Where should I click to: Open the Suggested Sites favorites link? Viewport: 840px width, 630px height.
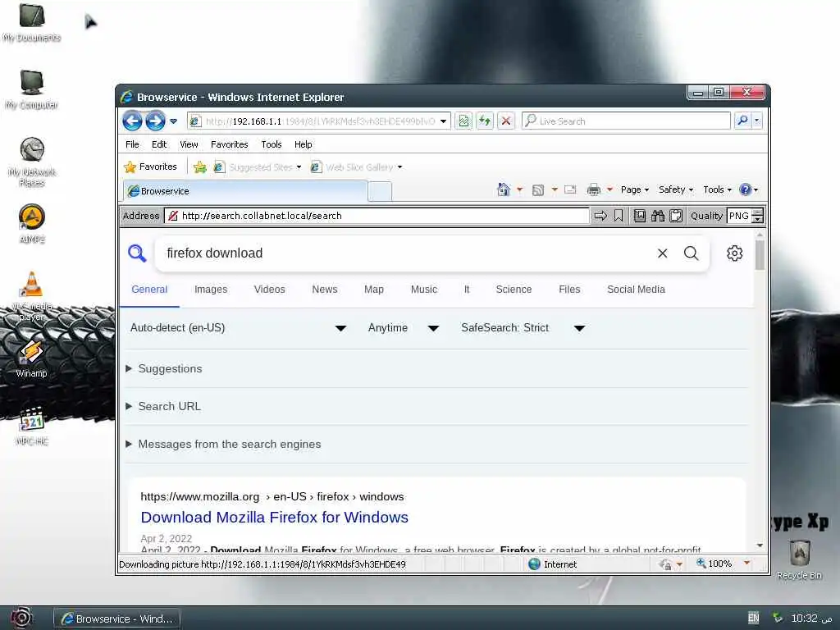[257, 167]
